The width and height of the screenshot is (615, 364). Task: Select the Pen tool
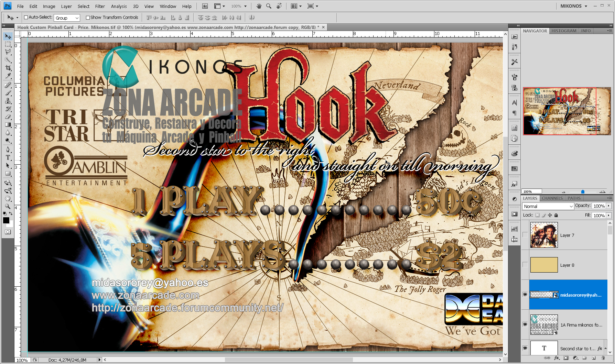8,150
